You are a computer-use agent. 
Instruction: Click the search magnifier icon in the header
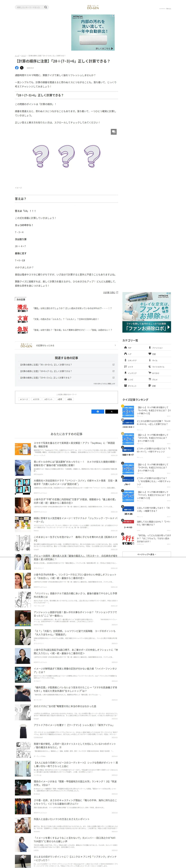[46, 7]
